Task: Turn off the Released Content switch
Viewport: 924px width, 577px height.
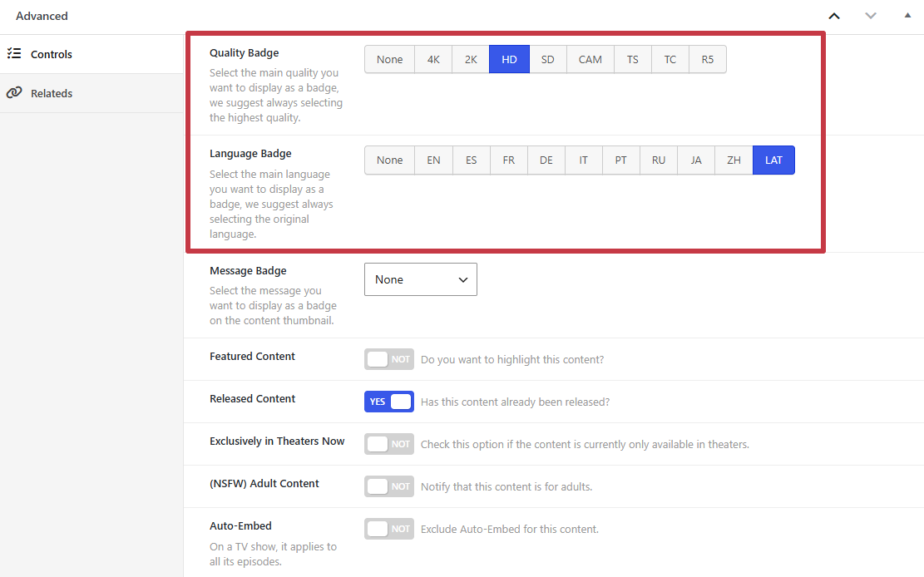Action: 389,402
